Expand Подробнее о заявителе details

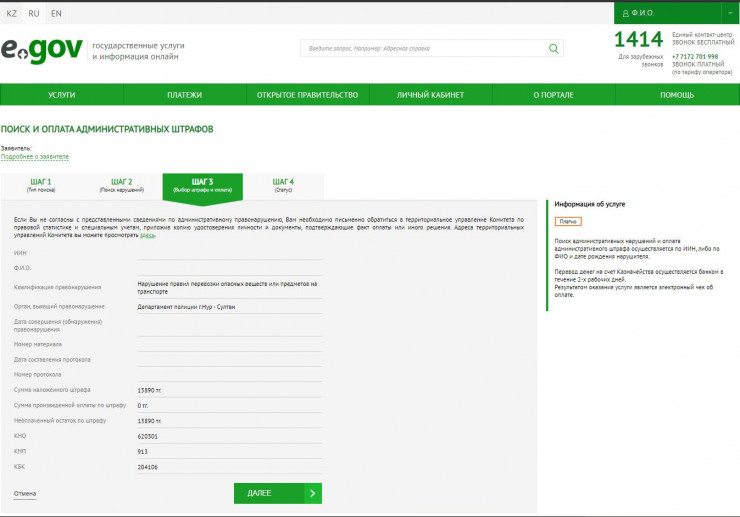[x=35, y=157]
